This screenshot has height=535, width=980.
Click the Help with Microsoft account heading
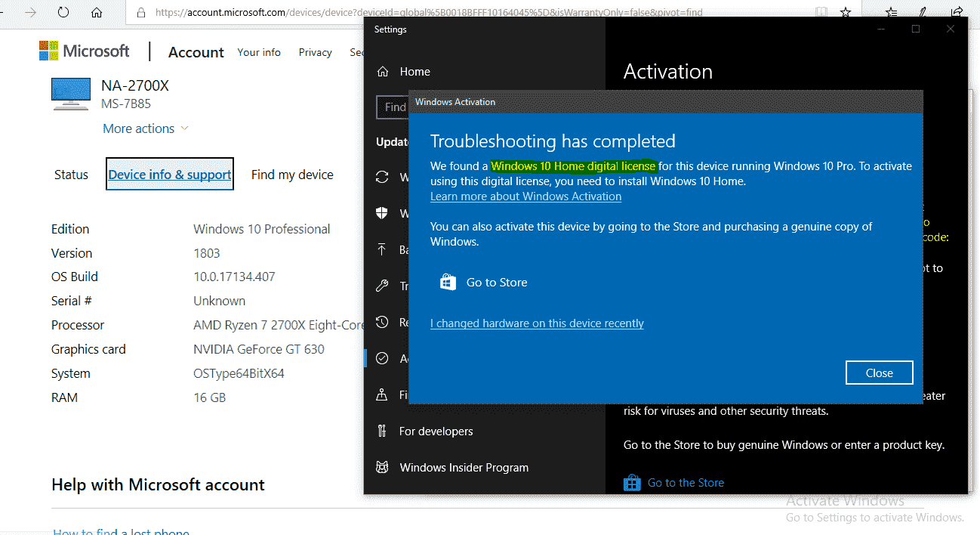tap(158, 484)
